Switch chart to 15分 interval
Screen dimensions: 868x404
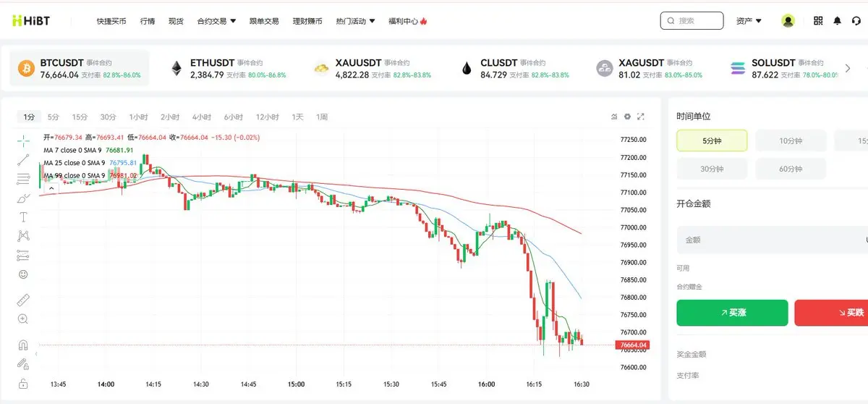[x=80, y=117]
